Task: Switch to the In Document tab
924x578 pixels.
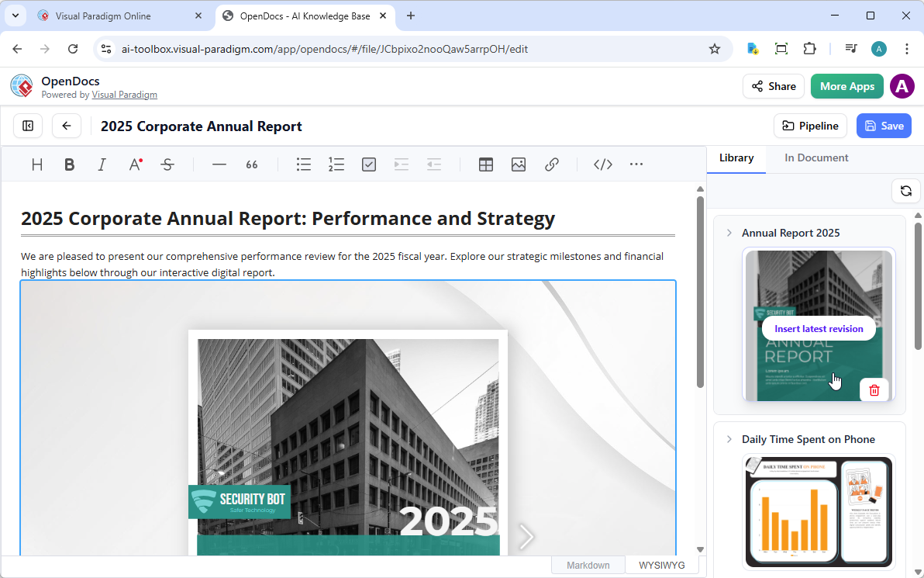Action: coord(816,157)
